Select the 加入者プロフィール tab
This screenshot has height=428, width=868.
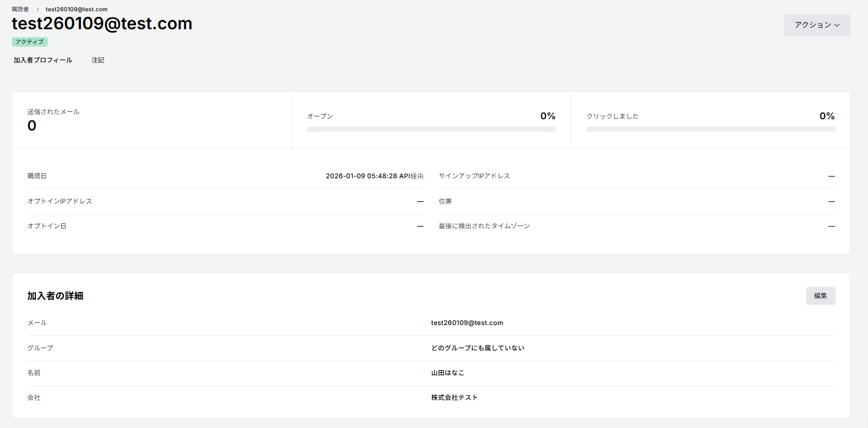click(x=43, y=60)
